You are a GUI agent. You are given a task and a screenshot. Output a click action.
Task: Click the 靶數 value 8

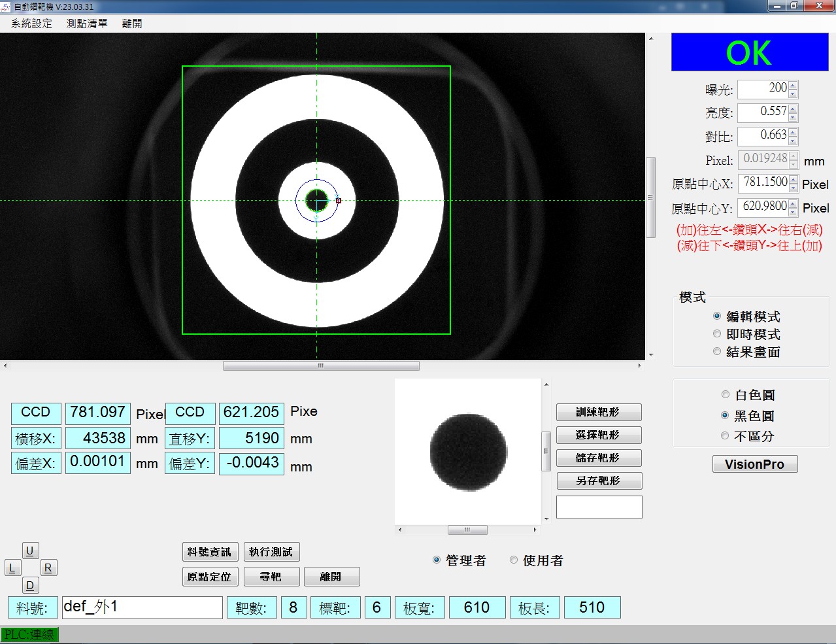point(293,607)
